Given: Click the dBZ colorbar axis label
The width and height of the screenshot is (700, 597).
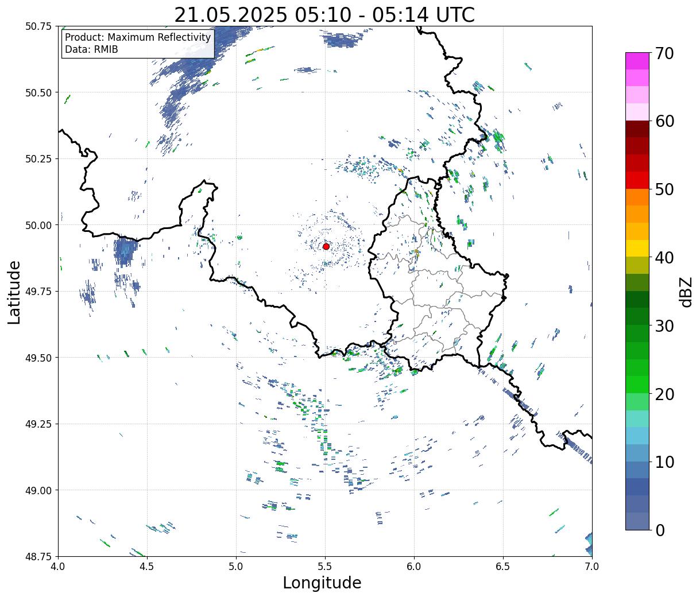Looking at the screenshot, I should 686,291.
